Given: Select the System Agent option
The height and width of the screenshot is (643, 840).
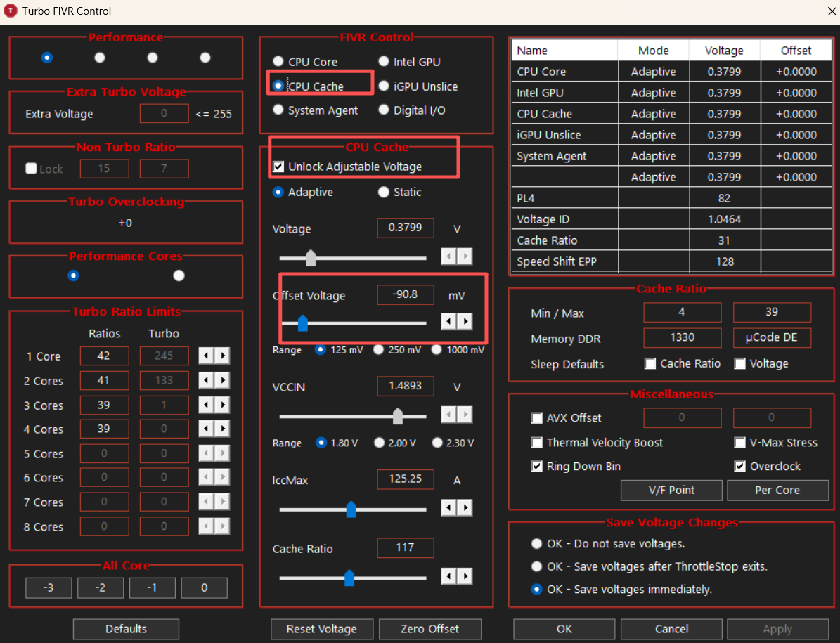Looking at the screenshot, I should [278, 110].
